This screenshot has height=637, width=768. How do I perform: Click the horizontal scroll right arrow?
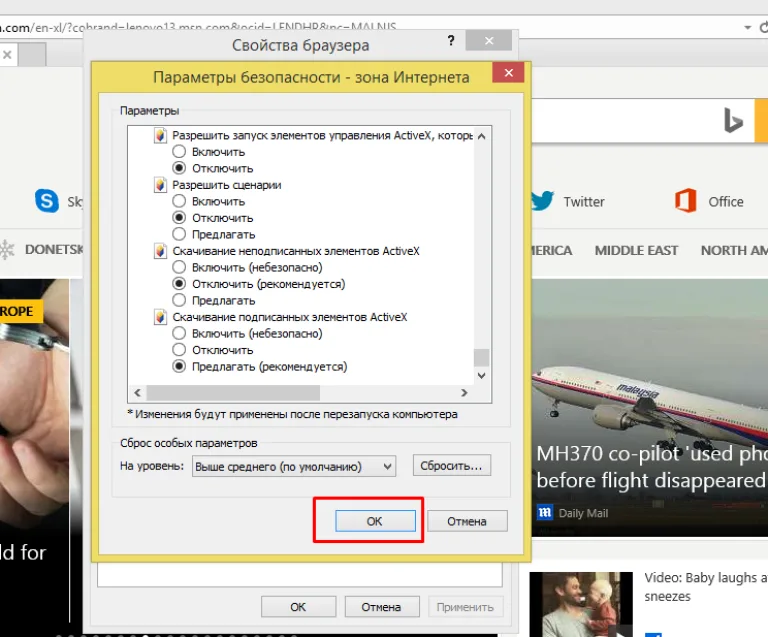[x=464, y=393]
